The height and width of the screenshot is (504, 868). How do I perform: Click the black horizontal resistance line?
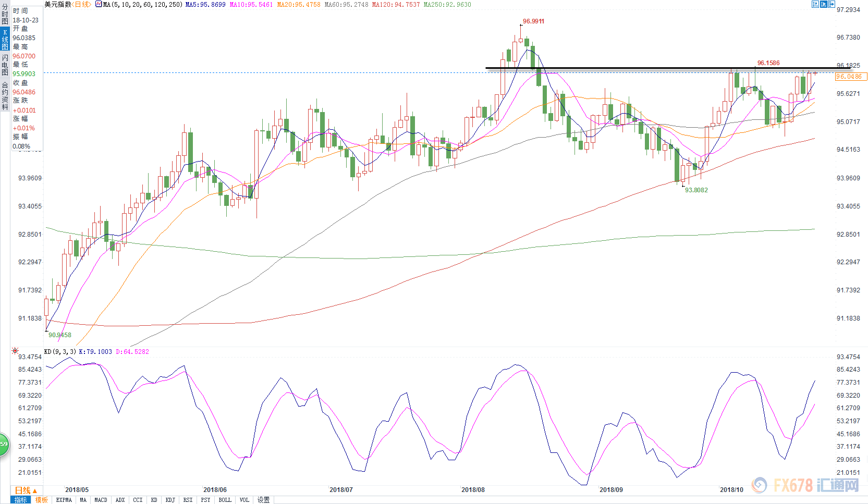pyautogui.click(x=668, y=68)
